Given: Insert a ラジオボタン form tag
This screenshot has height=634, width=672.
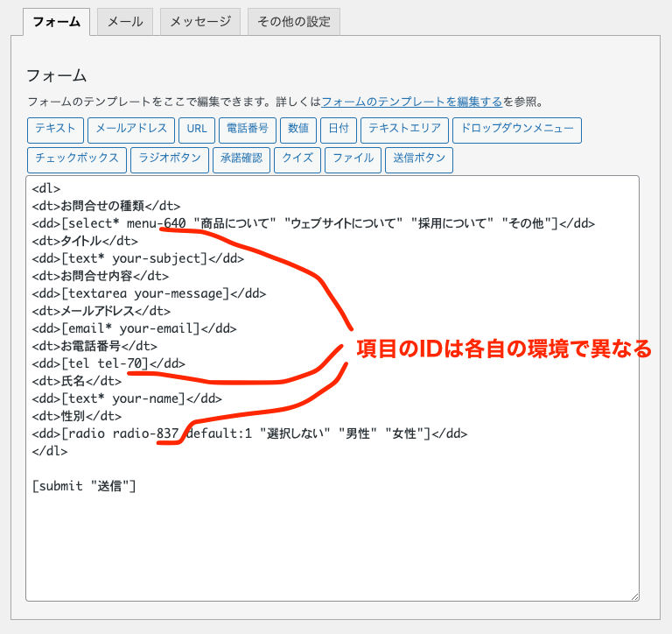Looking at the screenshot, I should (170, 160).
